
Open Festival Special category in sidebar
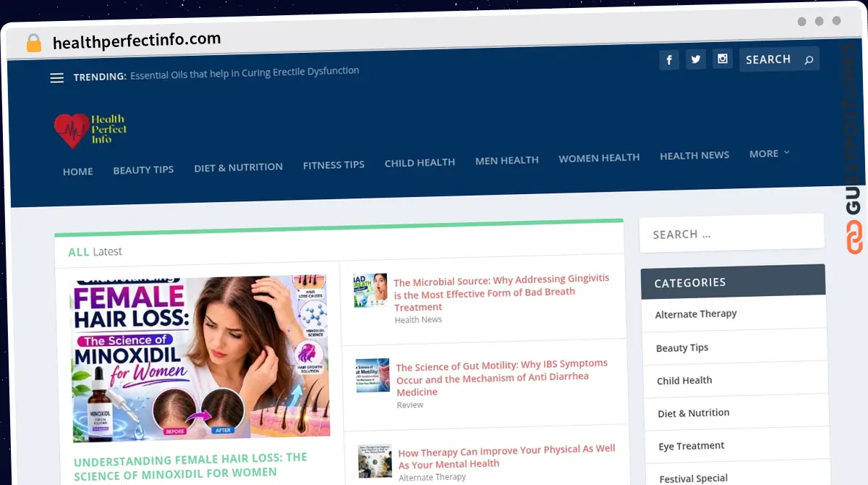694,478
